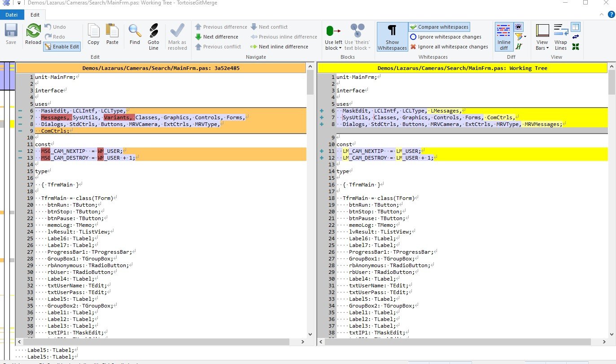
Task: Enable Ignore all whitespace changes
Action: point(449,47)
